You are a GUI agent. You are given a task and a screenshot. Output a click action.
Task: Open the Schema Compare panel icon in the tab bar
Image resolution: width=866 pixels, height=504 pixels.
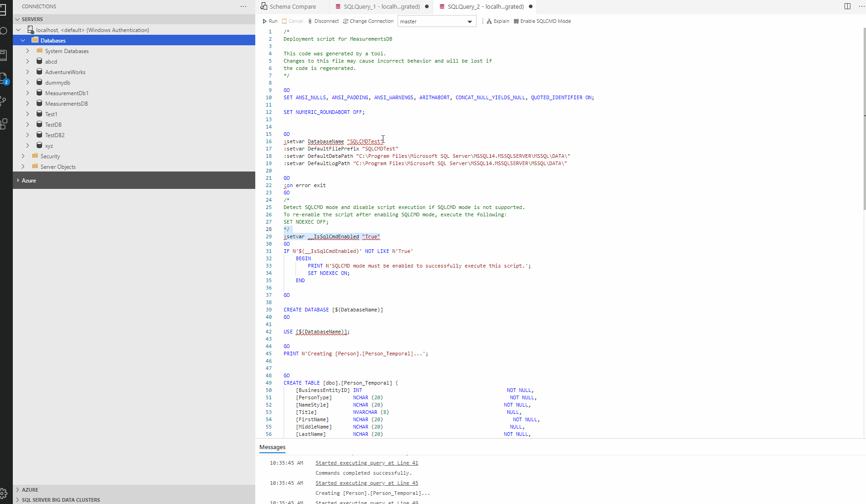tap(264, 6)
